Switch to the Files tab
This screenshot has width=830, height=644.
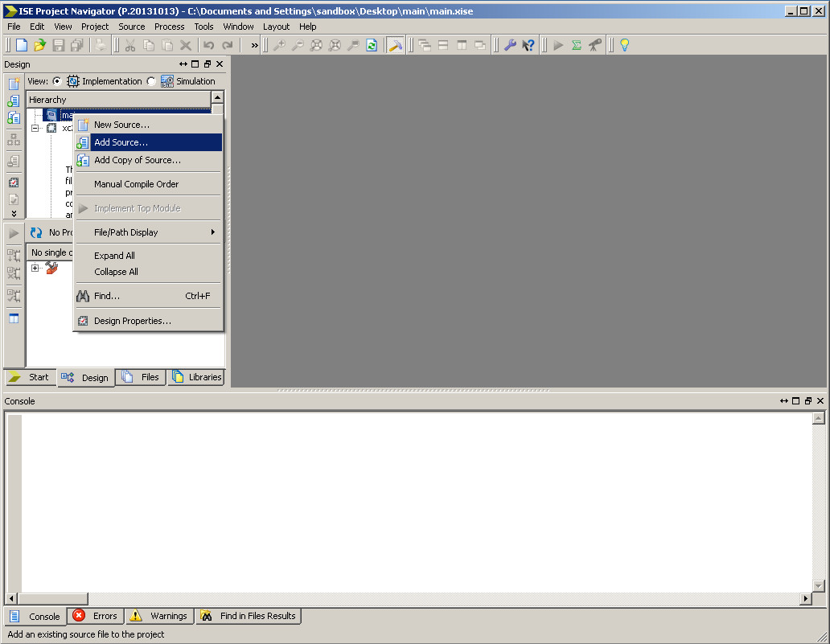coord(141,377)
